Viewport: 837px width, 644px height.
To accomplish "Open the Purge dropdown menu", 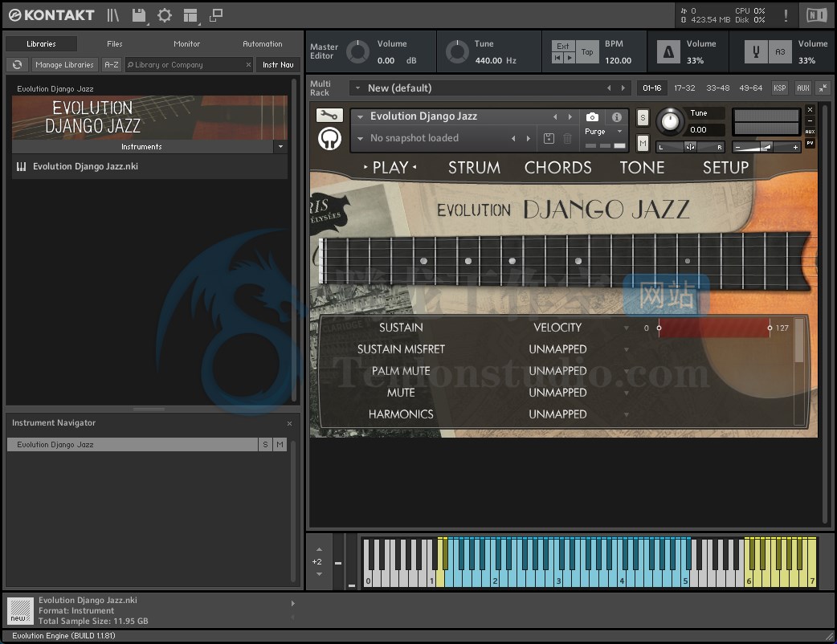I will click(x=619, y=131).
